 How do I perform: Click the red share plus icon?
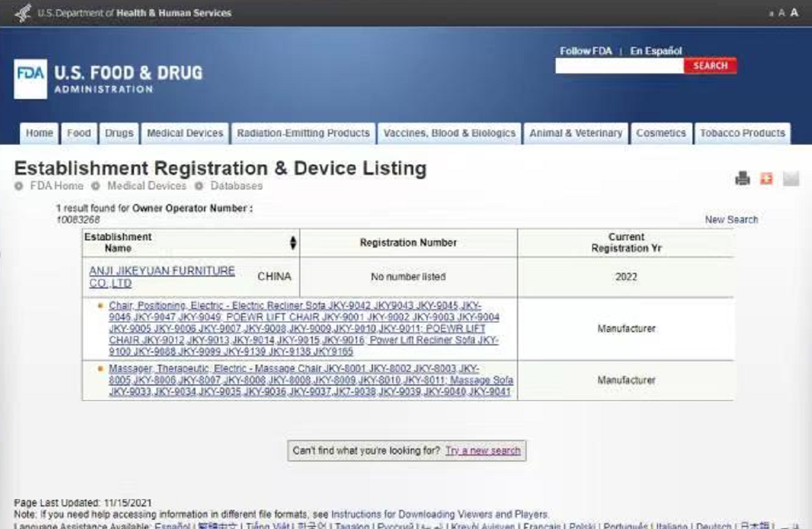coord(766,178)
